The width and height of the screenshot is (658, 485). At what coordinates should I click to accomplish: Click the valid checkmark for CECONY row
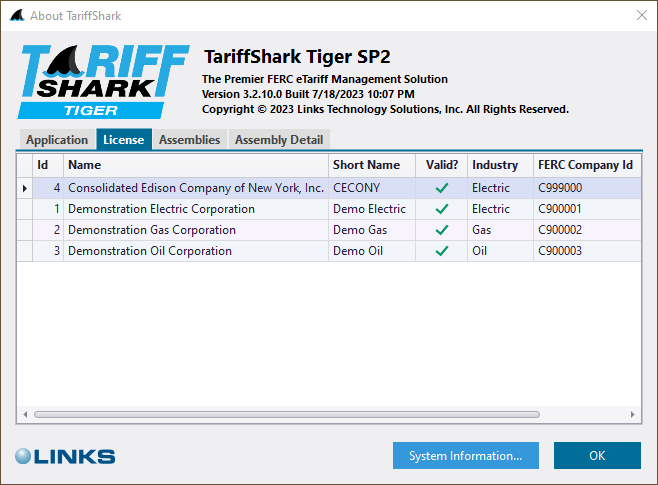[441, 188]
